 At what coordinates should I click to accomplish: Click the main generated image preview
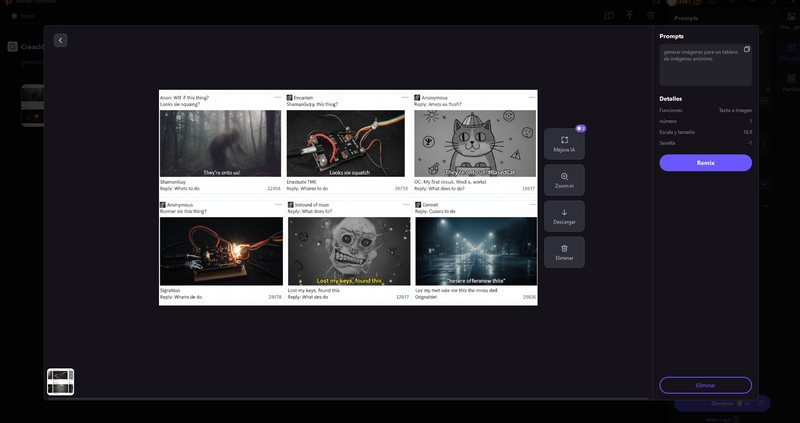pyautogui.click(x=348, y=197)
